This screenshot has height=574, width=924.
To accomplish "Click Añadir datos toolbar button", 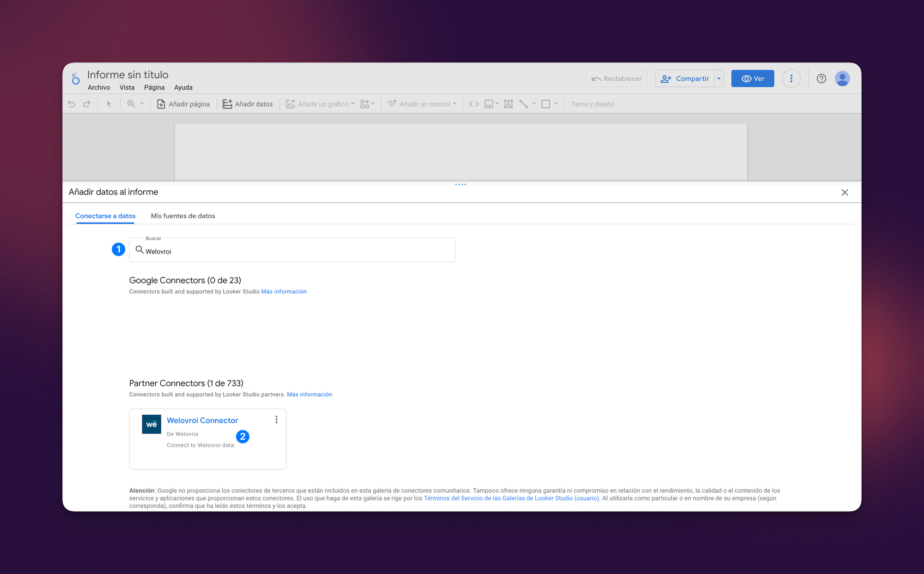I will [248, 104].
